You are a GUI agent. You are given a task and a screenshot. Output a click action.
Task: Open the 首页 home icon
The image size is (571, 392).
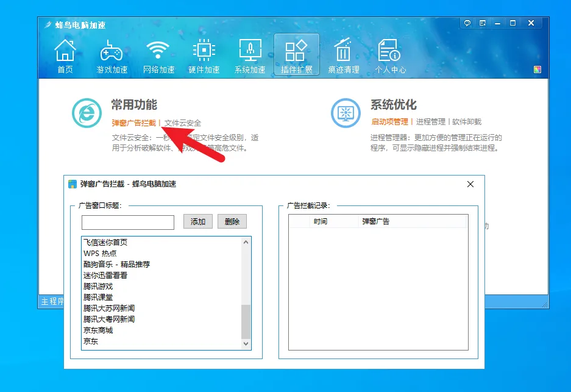65,55
